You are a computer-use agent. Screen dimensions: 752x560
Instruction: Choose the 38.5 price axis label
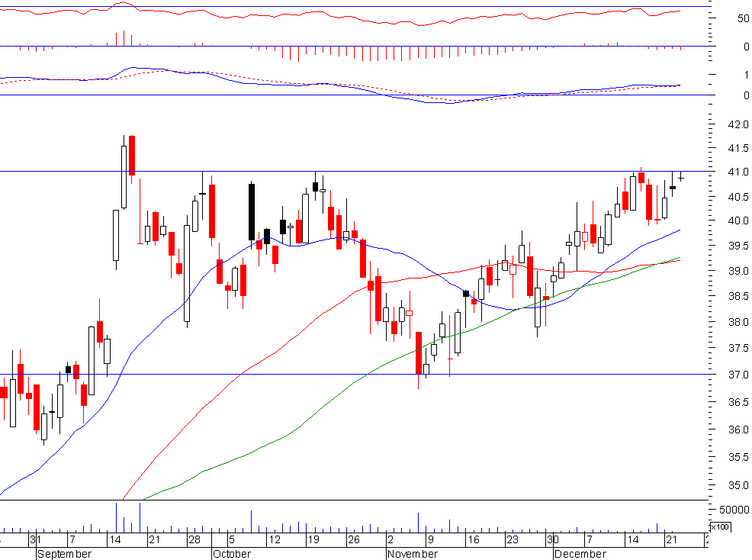738,296
